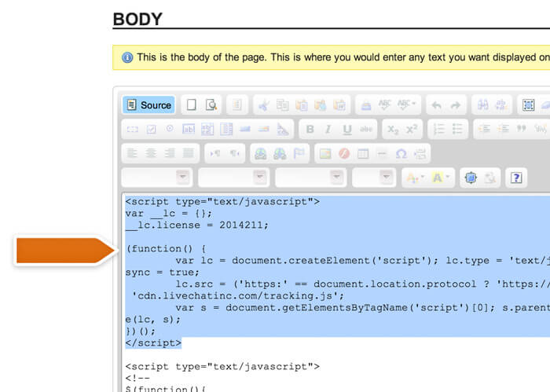Open the Background Color picker
The image size is (550, 392).
click(x=441, y=178)
